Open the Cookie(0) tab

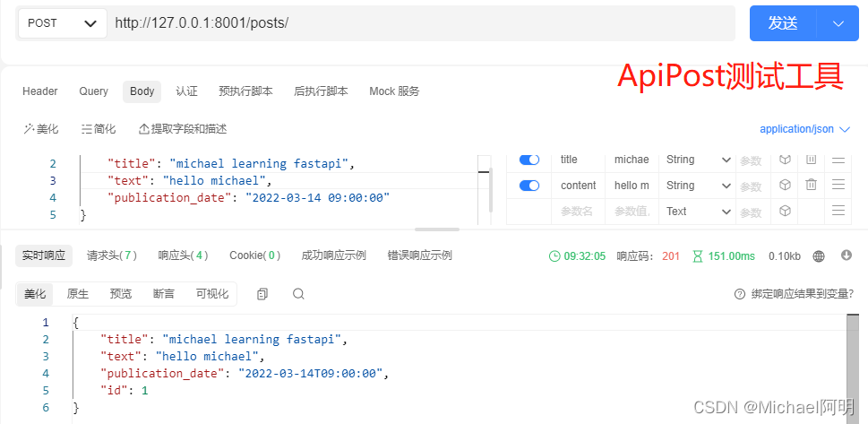(x=254, y=255)
